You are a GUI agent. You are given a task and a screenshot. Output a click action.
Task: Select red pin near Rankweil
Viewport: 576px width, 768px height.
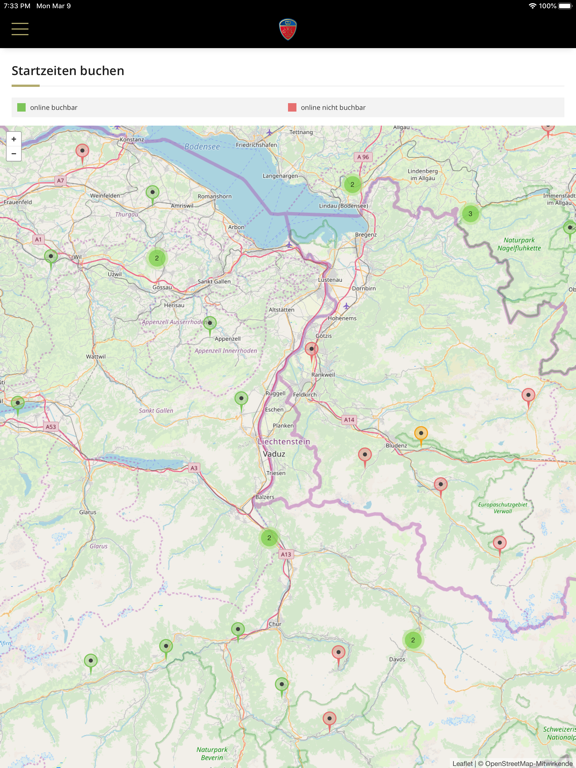312,352
